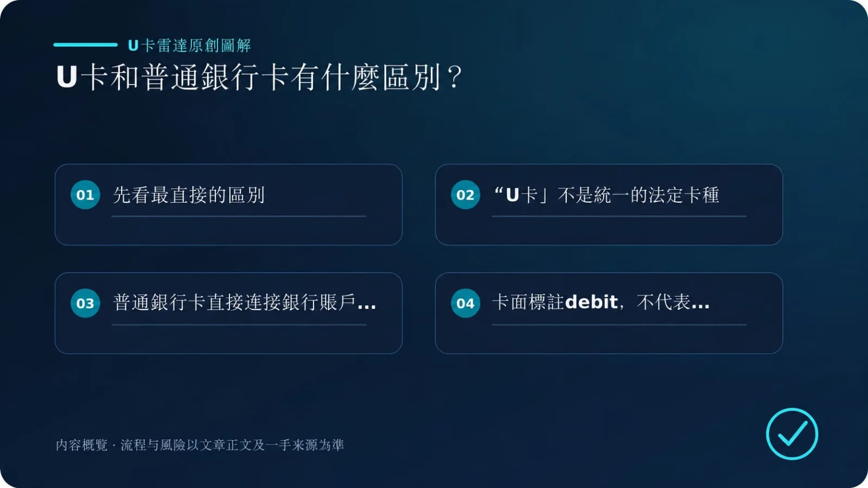Image resolution: width=868 pixels, height=488 pixels.
Task: Click the circled checkmark icon
Action: [x=792, y=434]
